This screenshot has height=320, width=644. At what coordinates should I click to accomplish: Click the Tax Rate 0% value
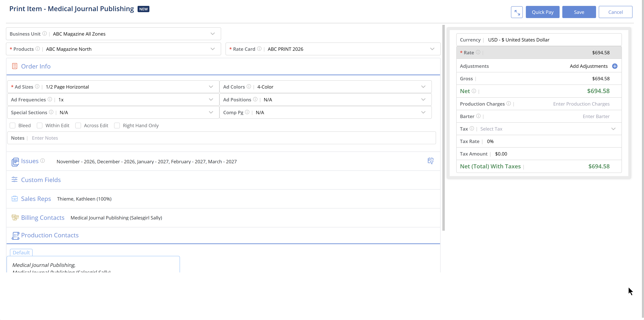[490, 141]
